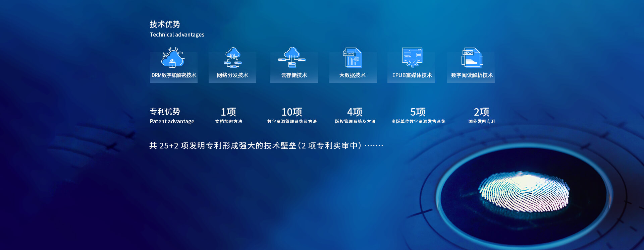Select the 云存储技术 label
Screen dimensions: 644x250
point(294,75)
